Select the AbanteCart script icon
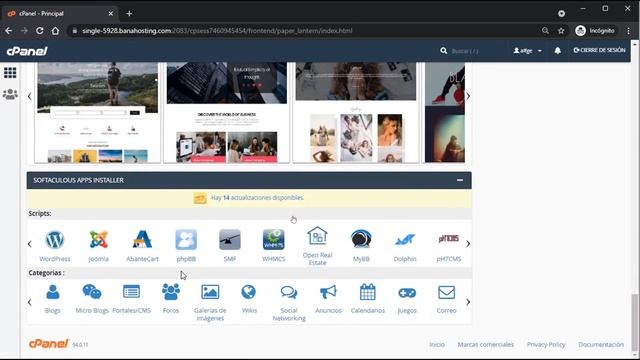The image size is (640, 360). pyautogui.click(x=142, y=245)
